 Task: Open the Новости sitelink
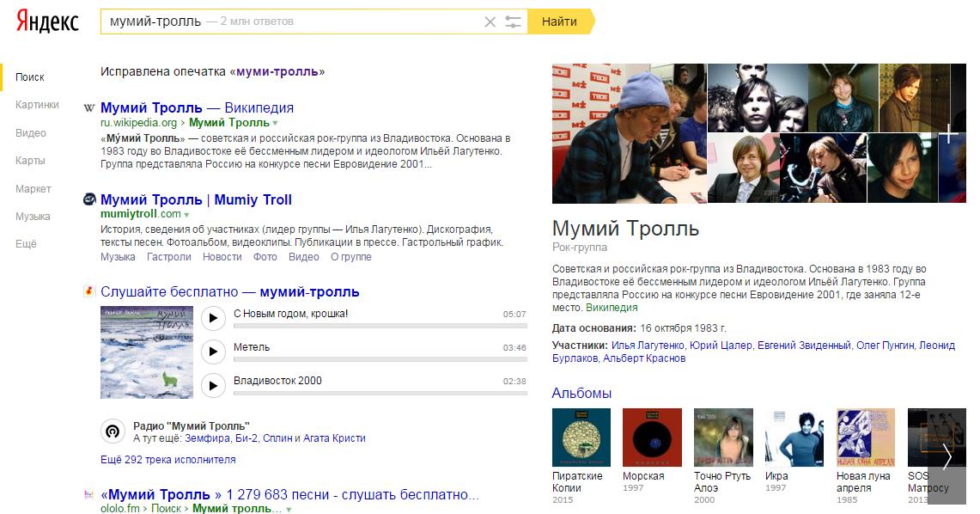[222, 257]
